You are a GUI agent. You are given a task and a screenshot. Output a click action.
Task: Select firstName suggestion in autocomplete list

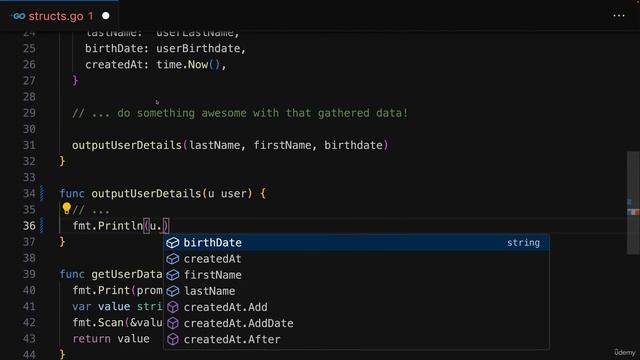[x=356, y=275]
